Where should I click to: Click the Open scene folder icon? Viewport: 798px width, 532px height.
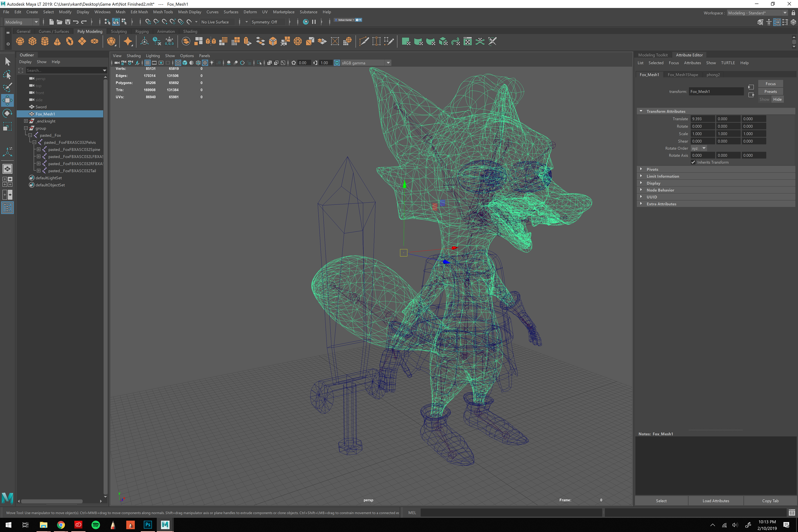pos(59,22)
